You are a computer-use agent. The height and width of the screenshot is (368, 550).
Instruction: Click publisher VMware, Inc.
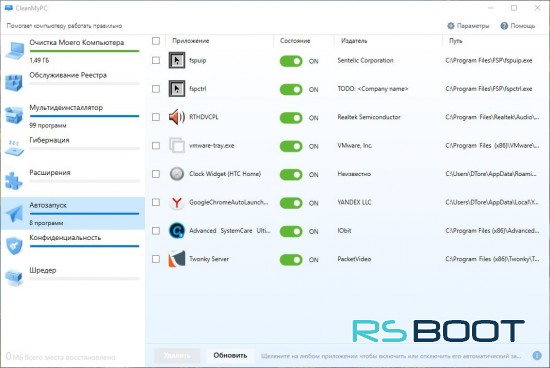[x=355, y=145]
